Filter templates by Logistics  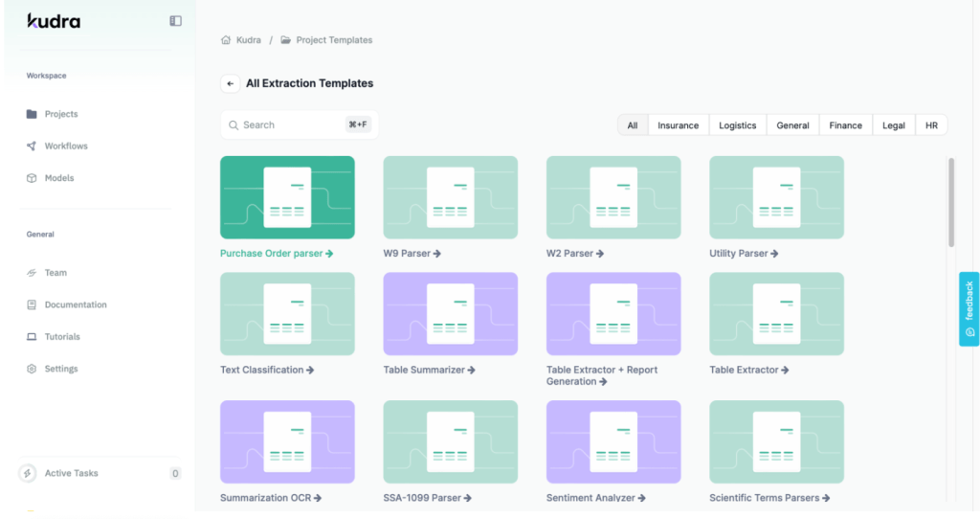click(x=738, y=125)
